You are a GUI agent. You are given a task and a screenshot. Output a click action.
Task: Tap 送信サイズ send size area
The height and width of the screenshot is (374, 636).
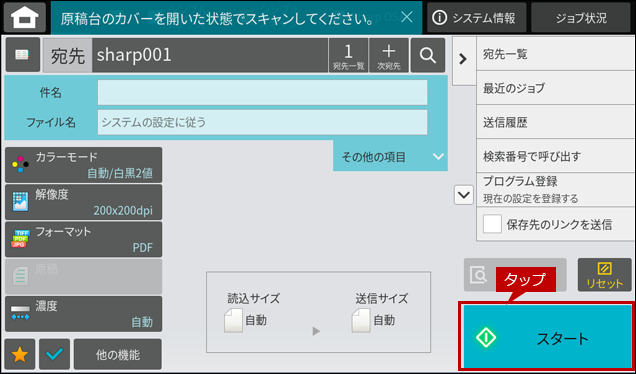click(381, 312)
